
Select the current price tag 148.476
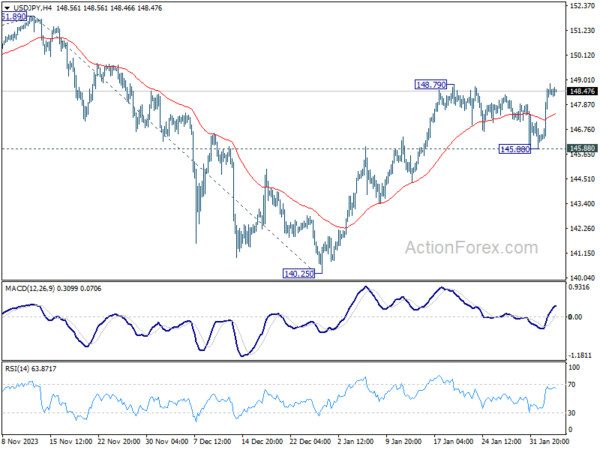click(x=582, y=91)
